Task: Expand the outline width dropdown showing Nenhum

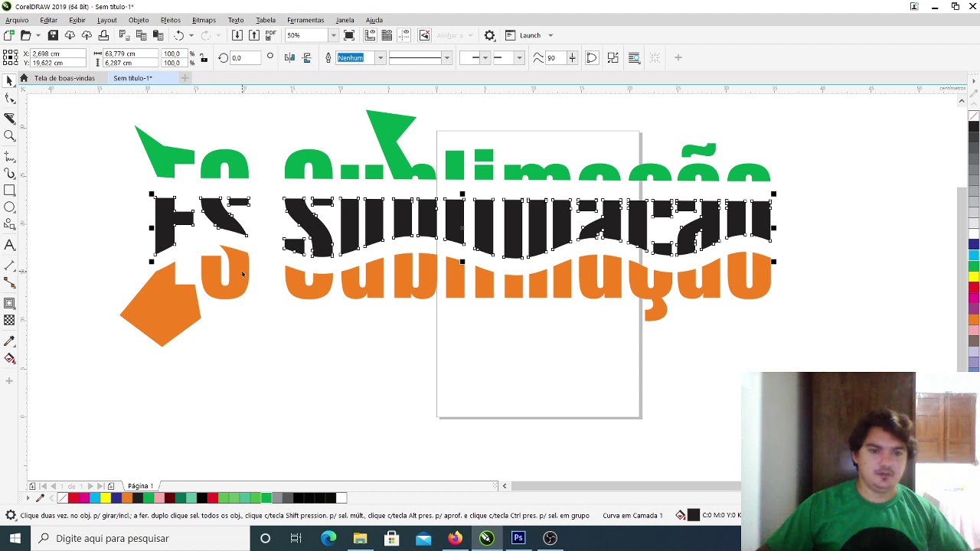Action: point(380,58)
